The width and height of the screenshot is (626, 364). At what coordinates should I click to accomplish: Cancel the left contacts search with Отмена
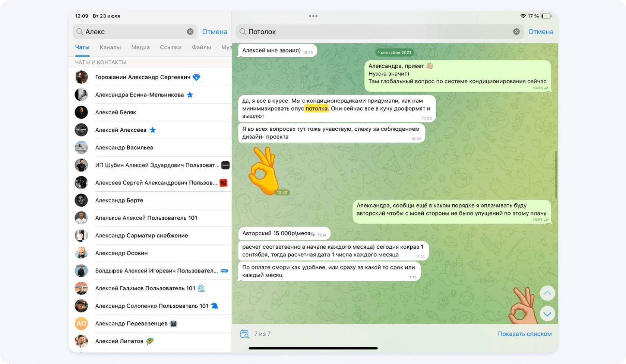215,32
